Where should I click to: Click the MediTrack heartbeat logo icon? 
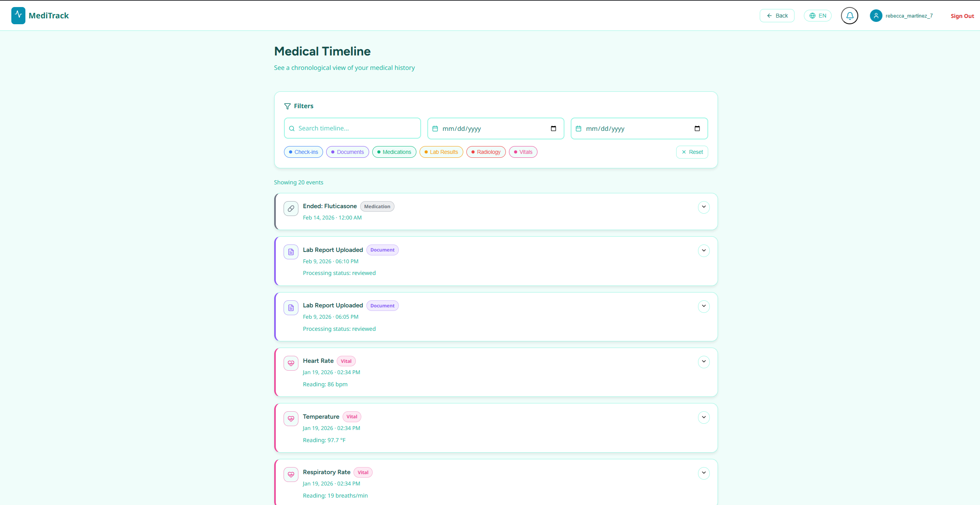(18, 16)
